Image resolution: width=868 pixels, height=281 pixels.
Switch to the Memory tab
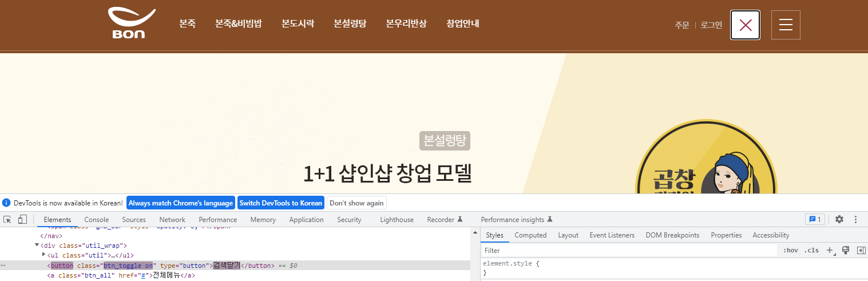[263, 219]
